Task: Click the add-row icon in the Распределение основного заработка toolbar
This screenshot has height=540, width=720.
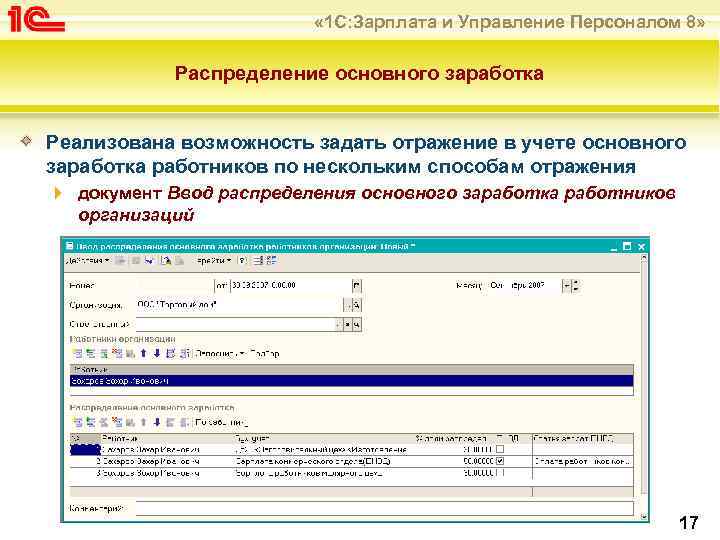Action: [x=77, y=422]
